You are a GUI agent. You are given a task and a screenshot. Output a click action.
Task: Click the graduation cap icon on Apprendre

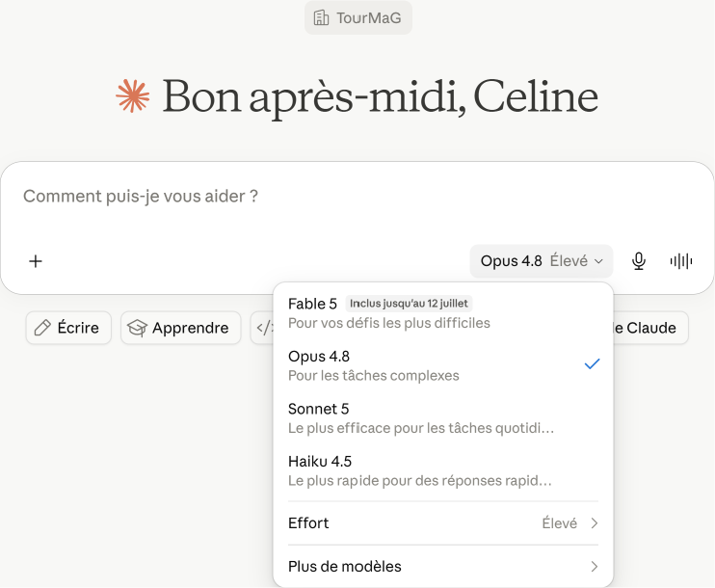click(137, 328)
